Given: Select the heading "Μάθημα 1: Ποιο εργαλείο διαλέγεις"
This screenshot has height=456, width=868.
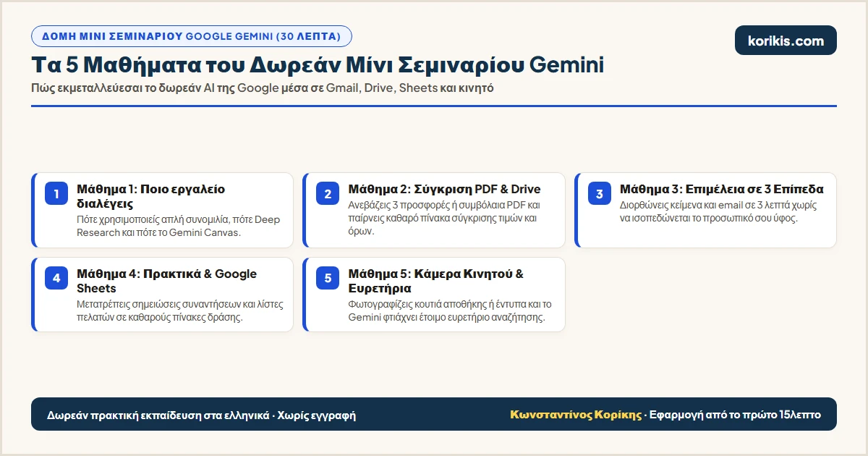Looking at the screenshot, I should pos(151,196).
